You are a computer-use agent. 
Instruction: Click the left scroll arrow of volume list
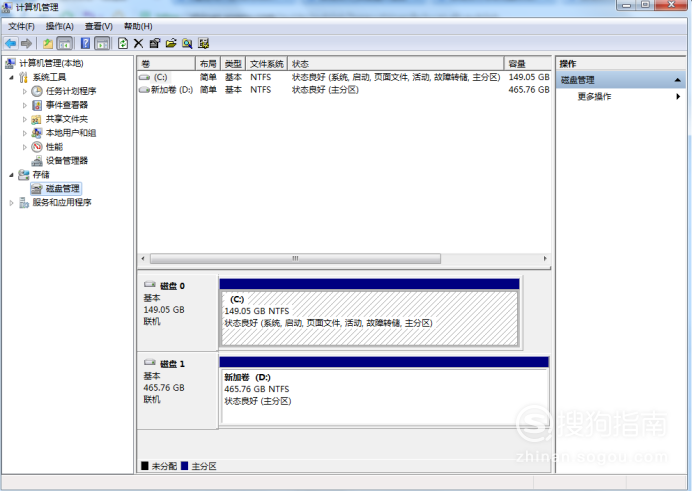143,259
